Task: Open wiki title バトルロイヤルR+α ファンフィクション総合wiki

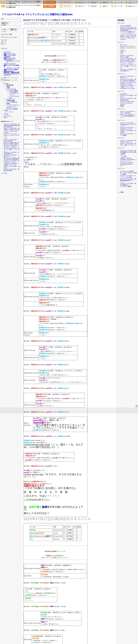Action: point(37,14)
